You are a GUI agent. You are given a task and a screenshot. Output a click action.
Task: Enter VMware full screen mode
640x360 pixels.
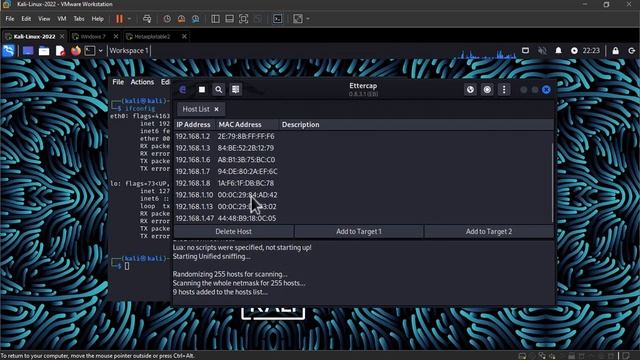coord(243,19)
